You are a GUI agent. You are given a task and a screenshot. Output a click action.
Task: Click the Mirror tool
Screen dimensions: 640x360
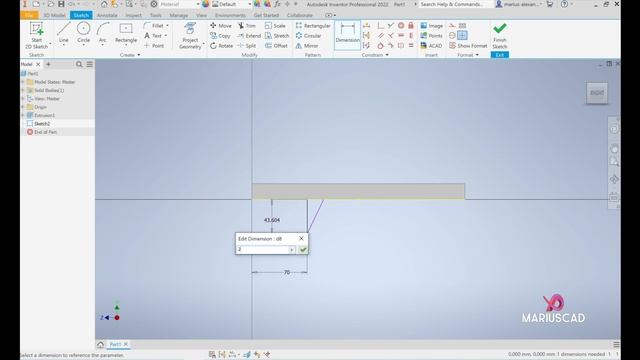tap(307, 46)
